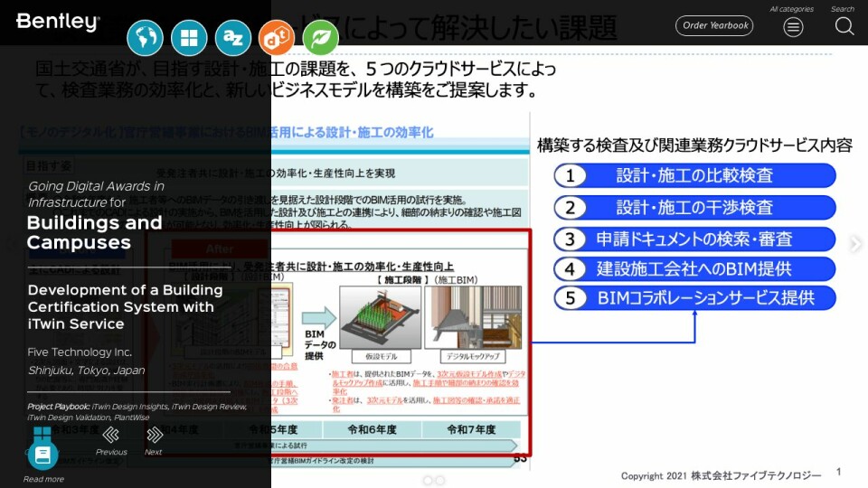868x488 pixels.
Task: Click blue item 4 建設施工会社へのBIM提供
Action: coord(694,269)
